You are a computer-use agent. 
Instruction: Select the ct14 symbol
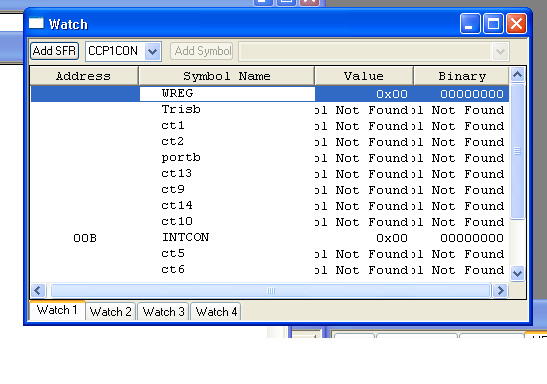click(177, 206)
